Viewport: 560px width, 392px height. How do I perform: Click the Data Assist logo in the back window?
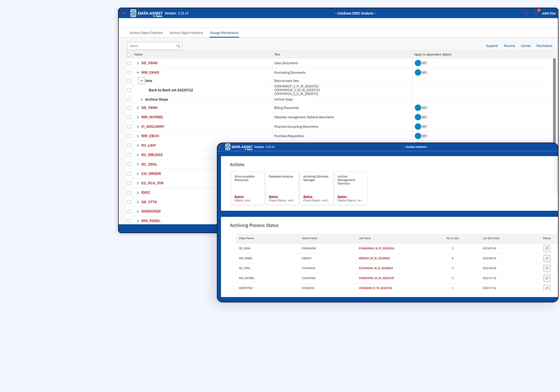click(147, 14)
